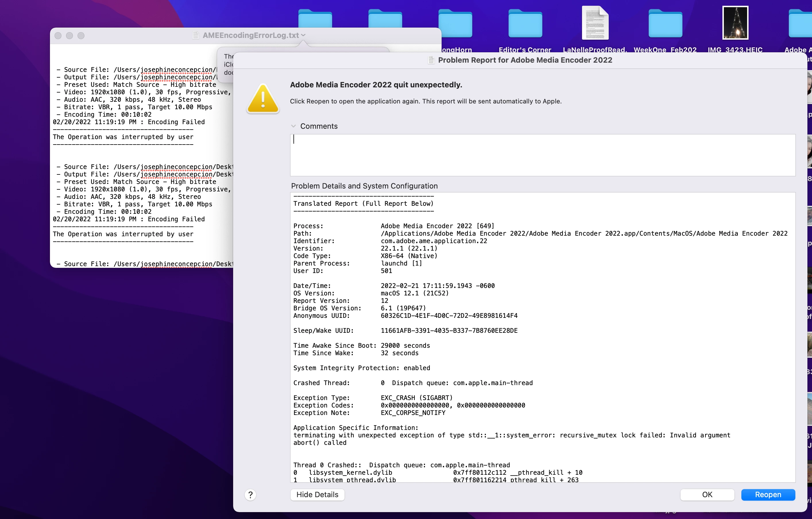The image size is (812, 519).
Task: Collapse the Comments disclosure chevron
Action: click(293, 126)
